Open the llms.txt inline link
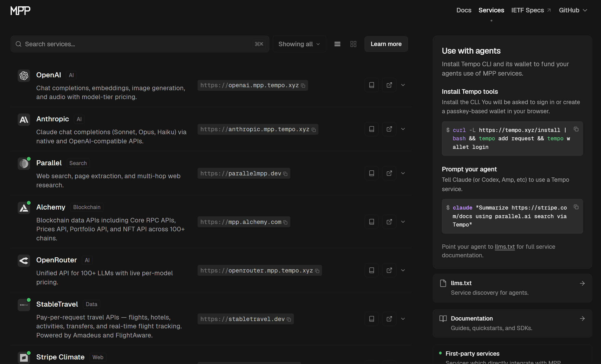601x364 pixels. pyautogui.click(x=504, y=247)
